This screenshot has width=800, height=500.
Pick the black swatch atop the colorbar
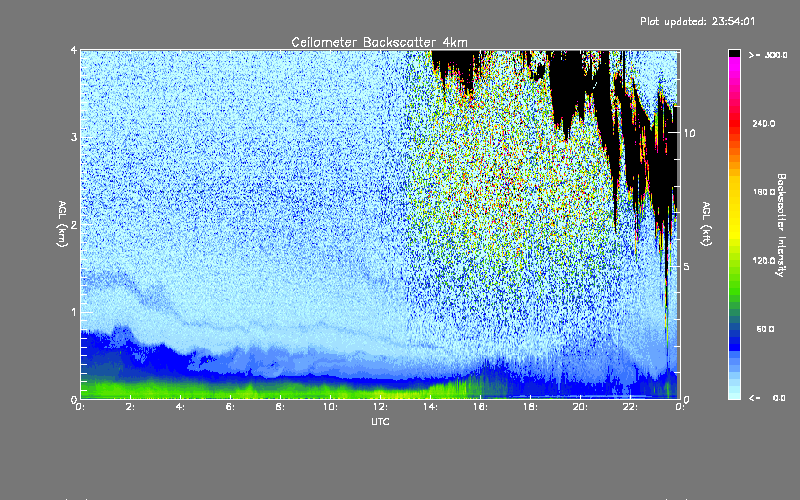[734, 53]
